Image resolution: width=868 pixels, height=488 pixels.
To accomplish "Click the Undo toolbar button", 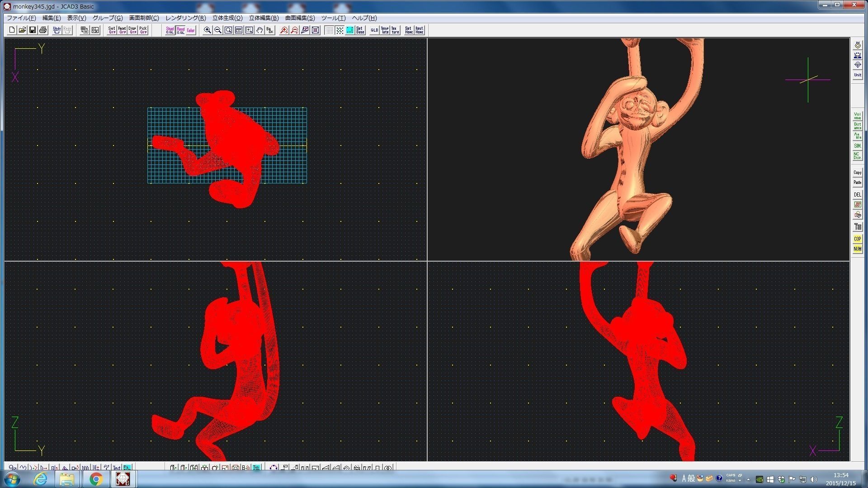I will click(57, 30).
